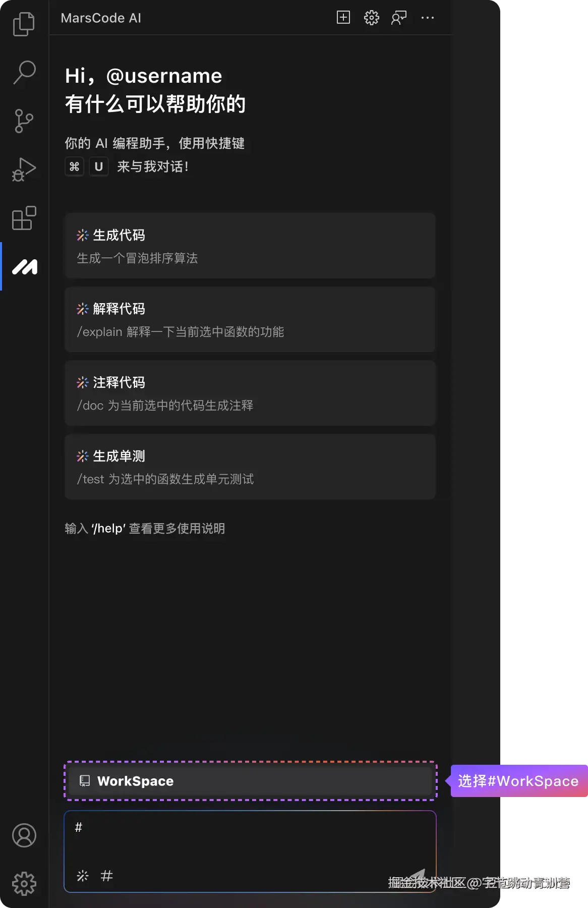Open the Accounts profile icon
The height and width of the screenshot is (908, 588).
24,835
